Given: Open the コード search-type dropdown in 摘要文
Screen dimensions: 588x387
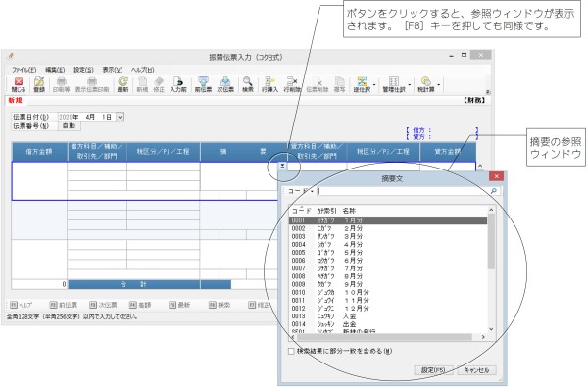Looking at the screenshot, I should click(x=312, y=192).
